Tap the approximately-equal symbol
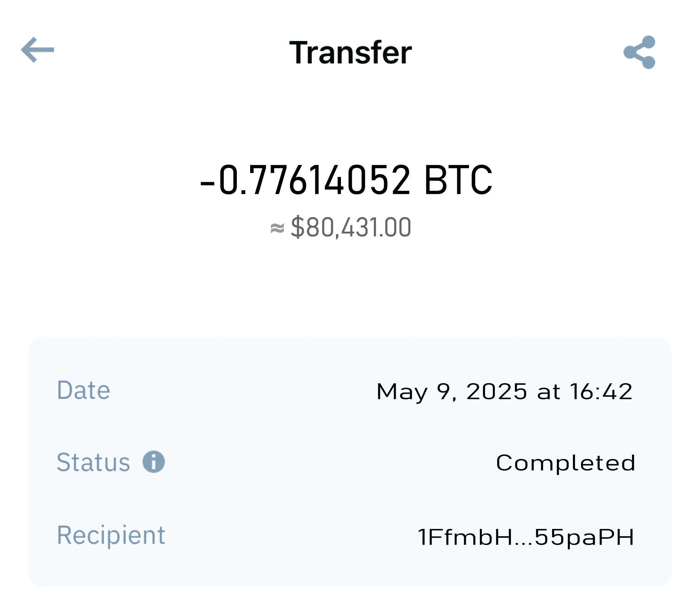This screenshot has width=700, height=616. (277, 228)
